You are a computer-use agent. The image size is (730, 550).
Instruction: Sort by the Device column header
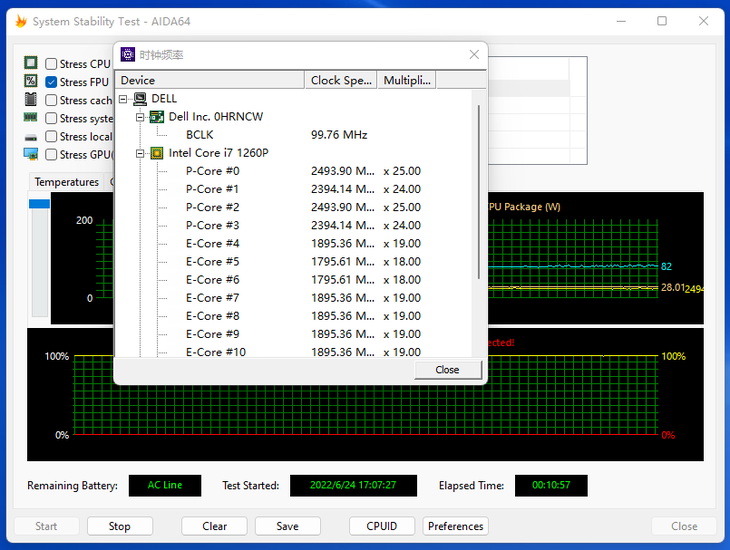pos(210,80)
